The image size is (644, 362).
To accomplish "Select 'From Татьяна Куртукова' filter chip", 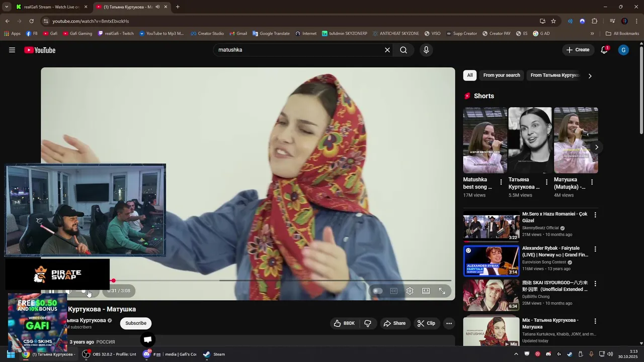I will pos(555,75).
